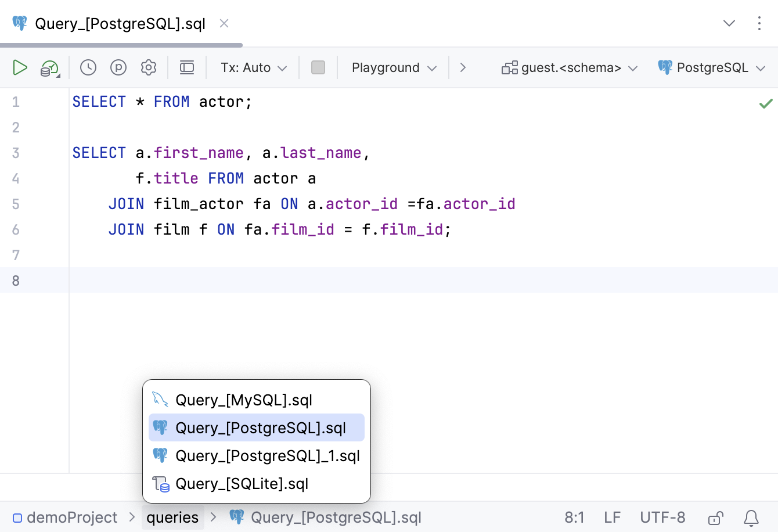
Task: Open notifications via the bell icon
Action: point(754,517)
